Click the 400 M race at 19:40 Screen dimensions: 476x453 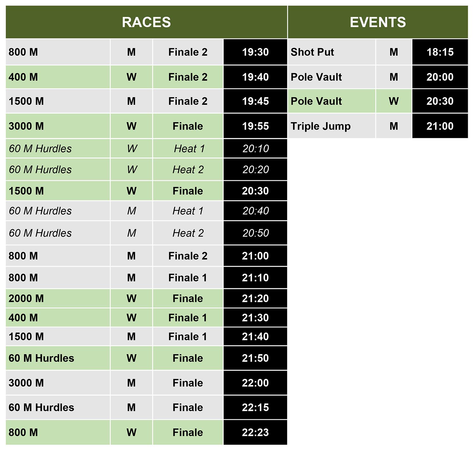tap(23, 77)
